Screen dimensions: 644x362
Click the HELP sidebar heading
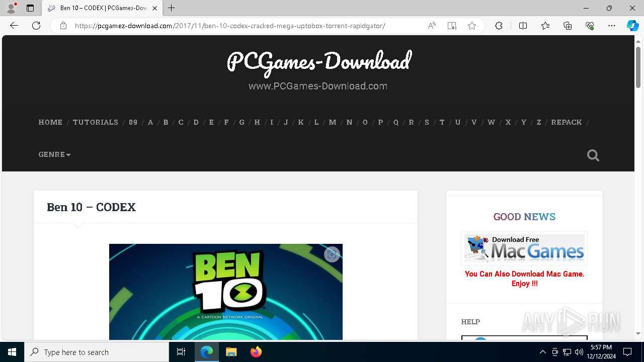[470, 322]
